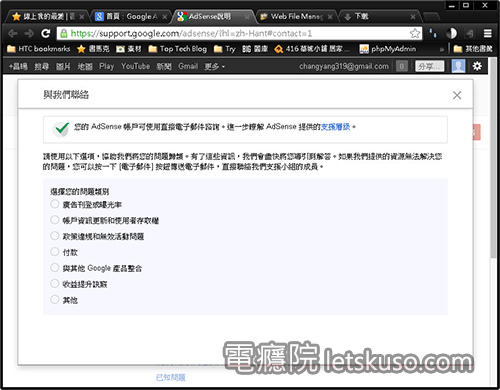Open the Google account profile avatar
The height and width of the screenshot is (390, 500).
458,66
